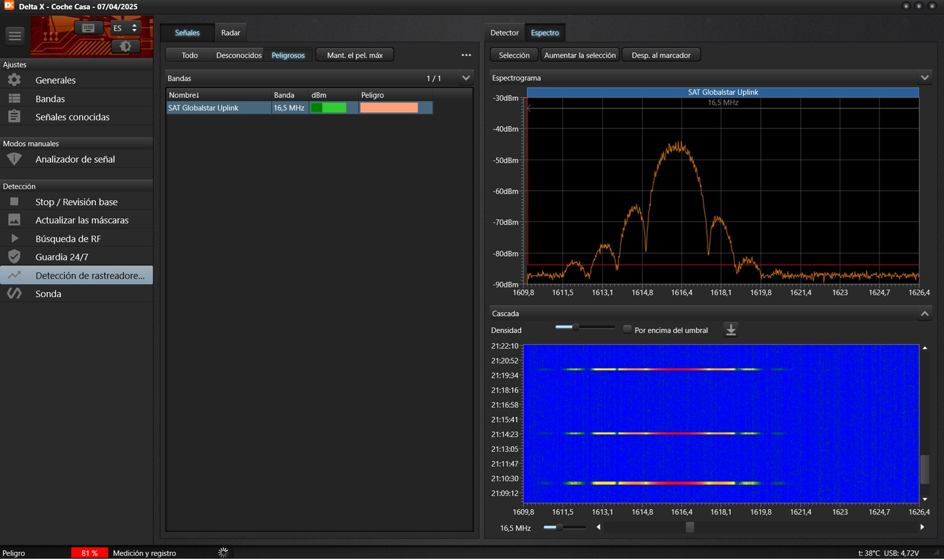The height and width of the screenshot is (560, 944).
Task: Open the Espectro tab
Action: point(545,33)
